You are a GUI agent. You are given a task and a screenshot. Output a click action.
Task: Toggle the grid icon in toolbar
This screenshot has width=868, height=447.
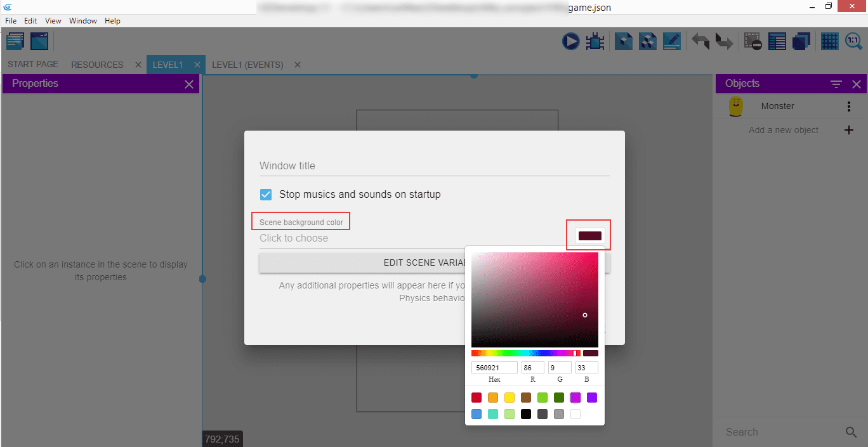(829, 42)
